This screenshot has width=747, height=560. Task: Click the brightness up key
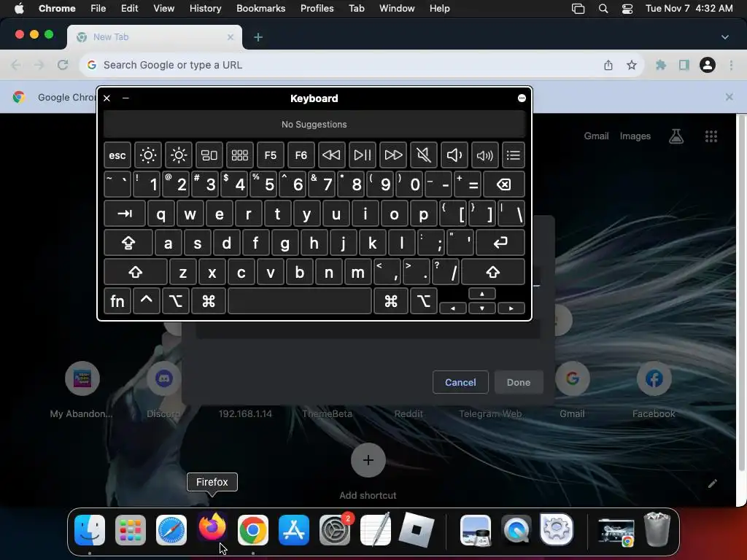tap(179, 155)
